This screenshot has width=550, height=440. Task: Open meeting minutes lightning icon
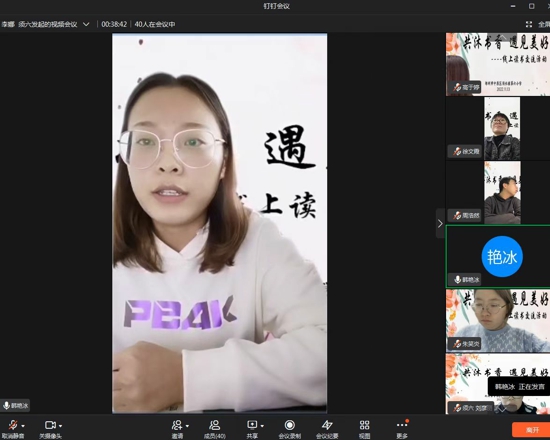coord(327,425)
